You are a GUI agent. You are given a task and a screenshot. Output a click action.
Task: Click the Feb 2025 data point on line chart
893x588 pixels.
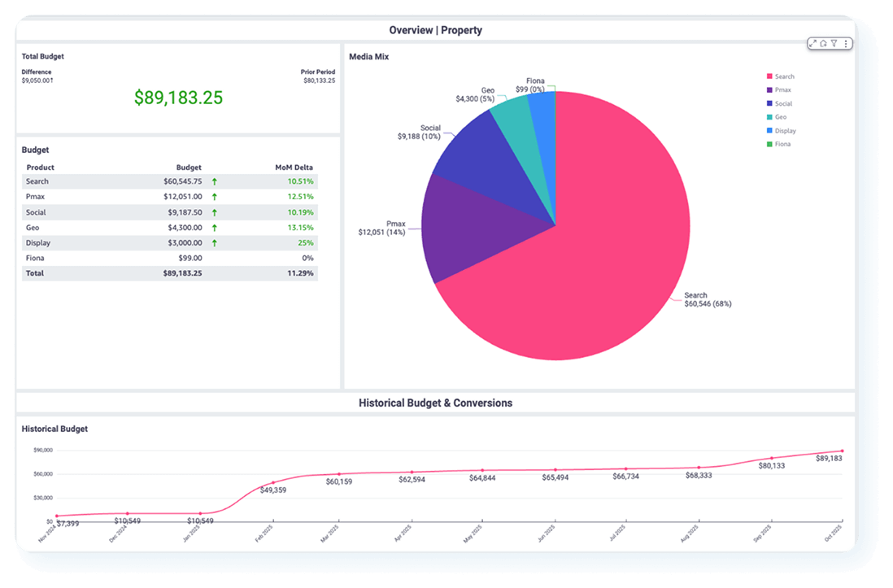[272, 482]
